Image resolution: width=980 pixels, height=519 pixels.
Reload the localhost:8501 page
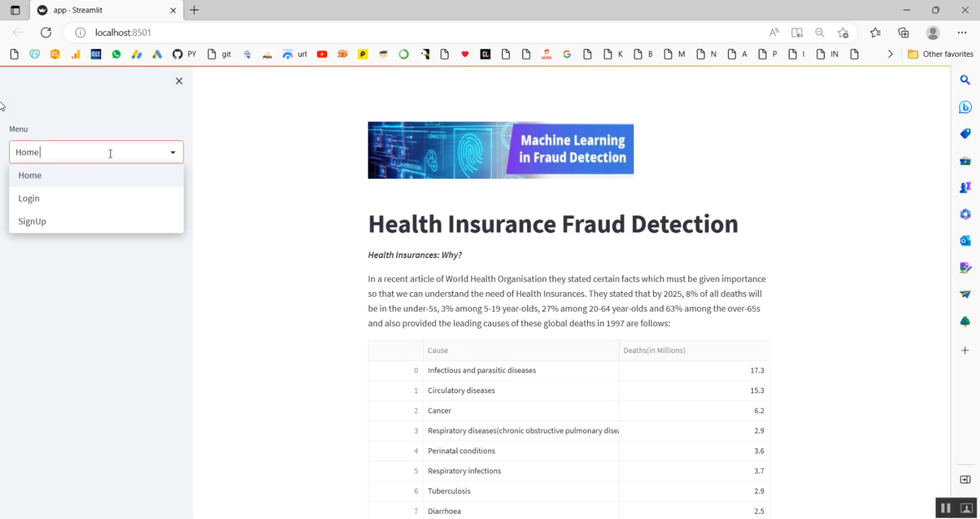coord(46,32)
